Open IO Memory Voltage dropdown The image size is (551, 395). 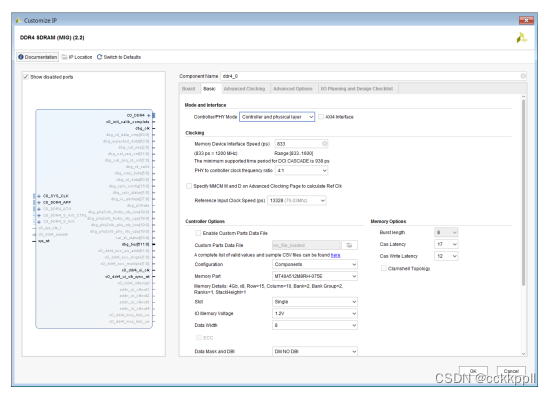pyautogui.click(x=315, y=313)
